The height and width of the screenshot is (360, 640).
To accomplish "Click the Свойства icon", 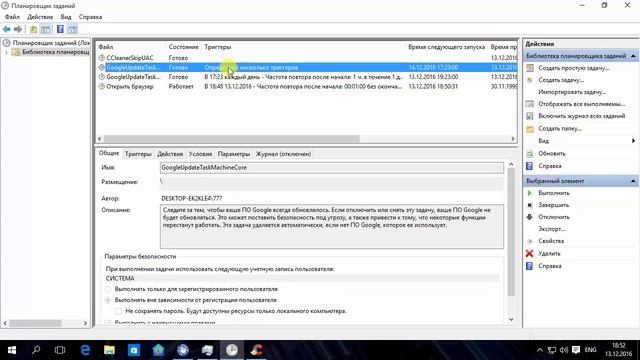I will [530, 241].
